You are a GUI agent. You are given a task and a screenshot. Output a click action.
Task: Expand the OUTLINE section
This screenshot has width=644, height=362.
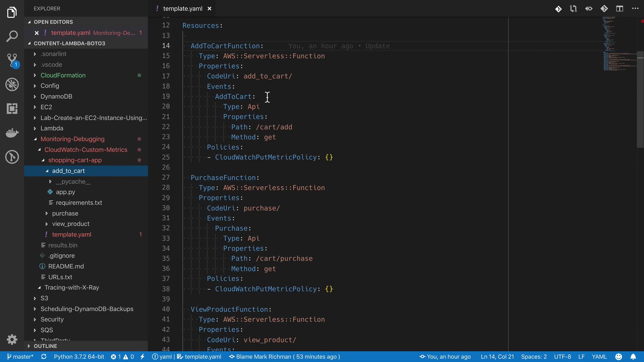pyautogui.click(x=45, y=346)
